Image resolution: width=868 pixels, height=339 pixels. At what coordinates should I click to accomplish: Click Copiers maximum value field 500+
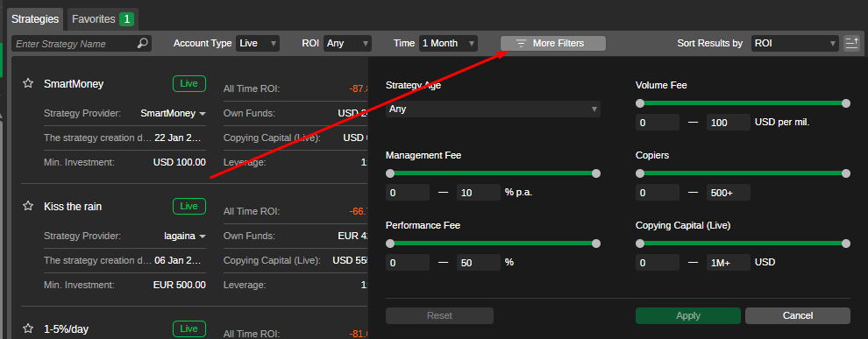click(x=729, y=193)
